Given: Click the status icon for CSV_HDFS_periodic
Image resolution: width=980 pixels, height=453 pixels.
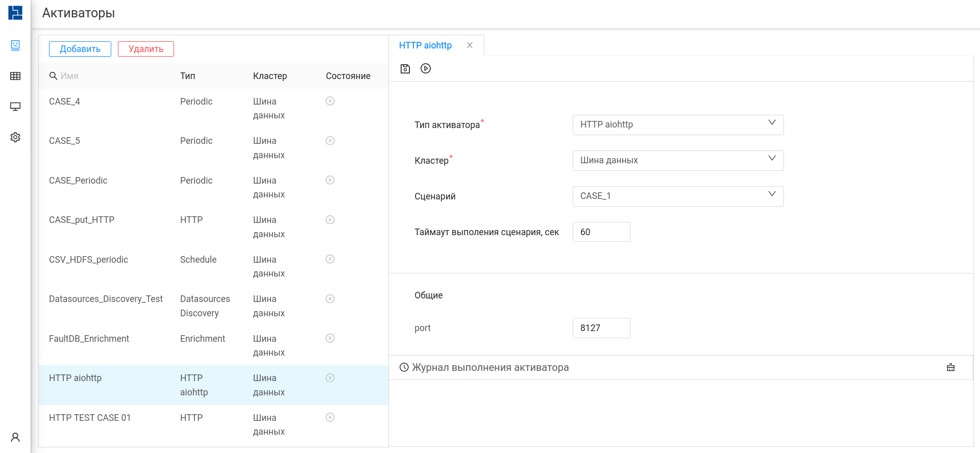Looking at the screenshot, I should click(330, 259).
